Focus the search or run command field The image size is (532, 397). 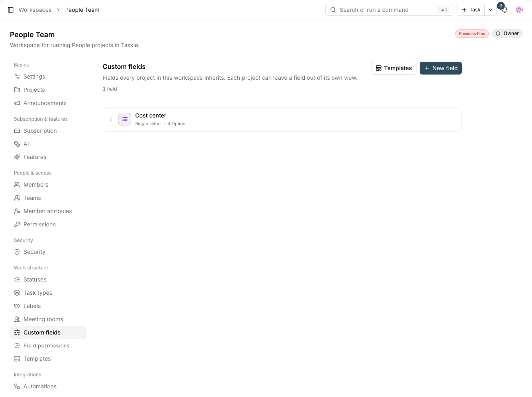(389, 10)
